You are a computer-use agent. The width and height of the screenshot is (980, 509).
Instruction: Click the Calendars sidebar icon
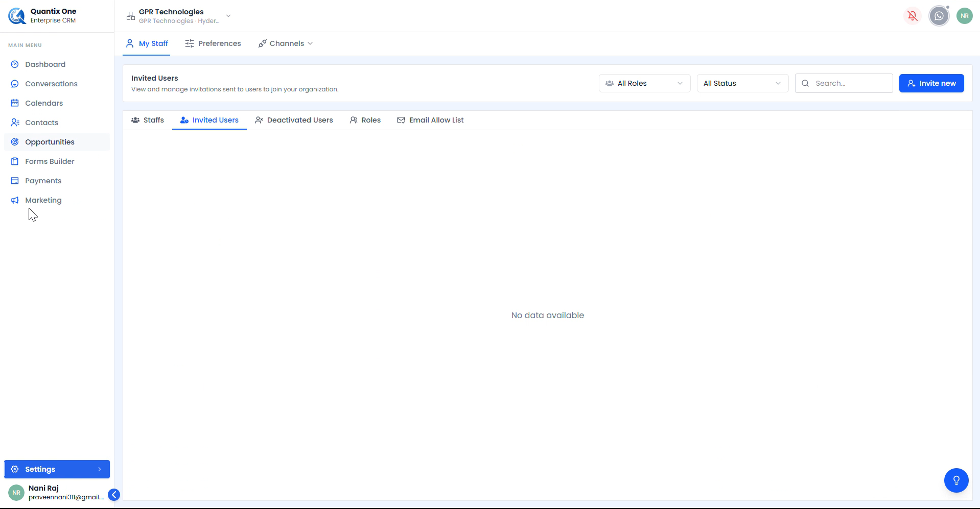point(15,103)
